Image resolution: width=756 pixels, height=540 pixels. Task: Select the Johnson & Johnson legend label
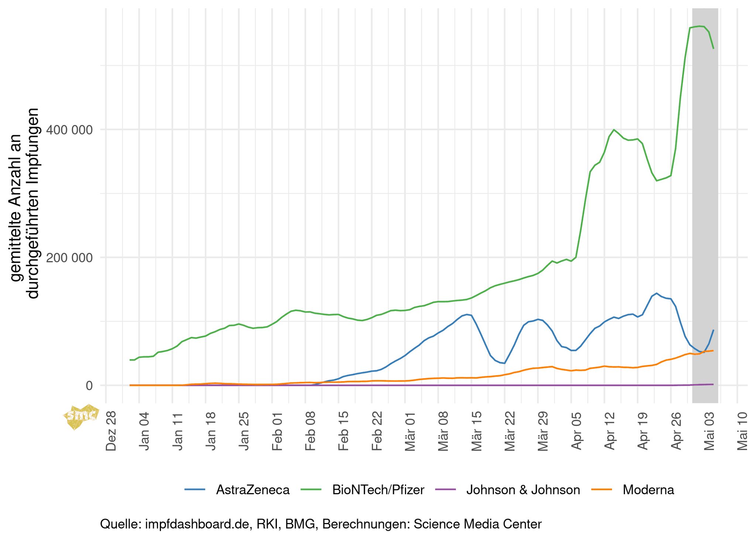point(523,490)
